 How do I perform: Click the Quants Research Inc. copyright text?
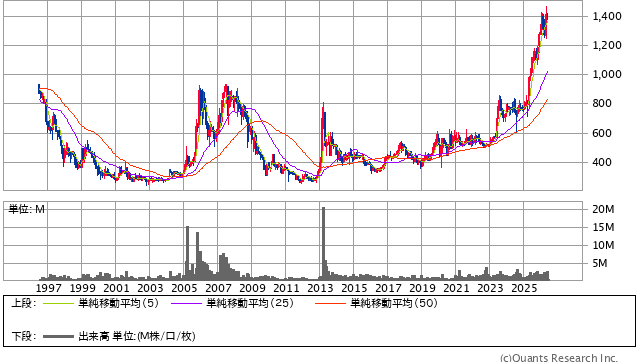[559, 358]
